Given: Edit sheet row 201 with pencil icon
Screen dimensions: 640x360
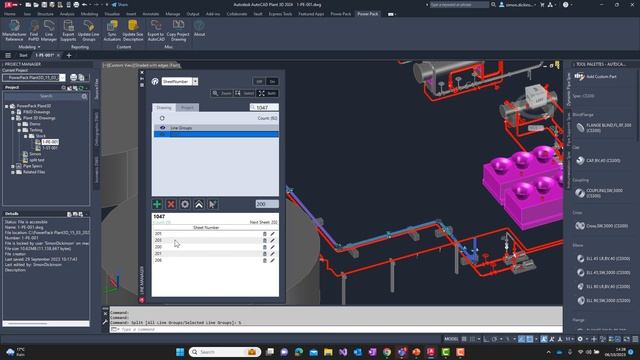Looking at the screenshot, I should (272, 254).
